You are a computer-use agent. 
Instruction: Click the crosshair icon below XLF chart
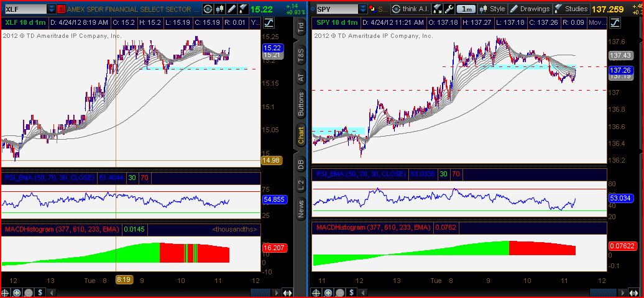6,293
